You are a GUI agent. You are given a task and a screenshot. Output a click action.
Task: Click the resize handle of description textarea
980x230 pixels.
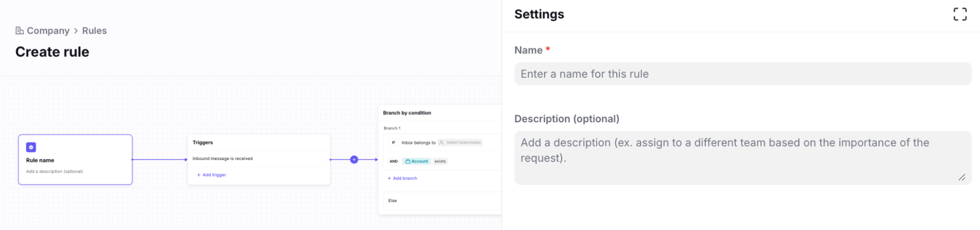click(x=962, y=177)
